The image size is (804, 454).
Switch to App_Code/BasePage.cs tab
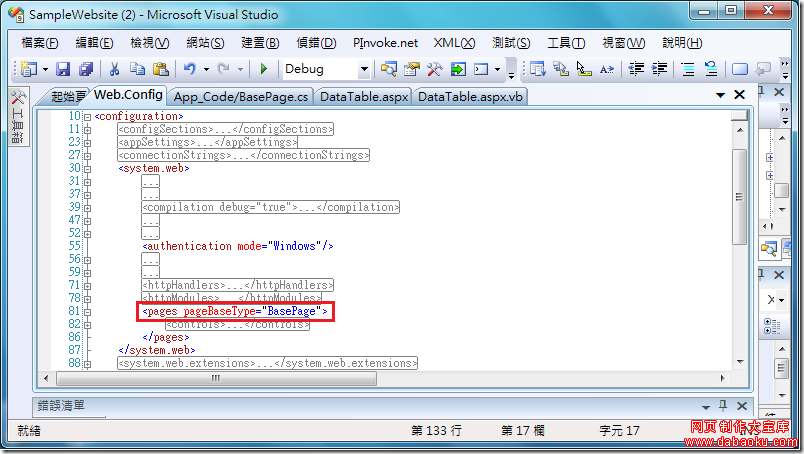click(x=241, y=97)
